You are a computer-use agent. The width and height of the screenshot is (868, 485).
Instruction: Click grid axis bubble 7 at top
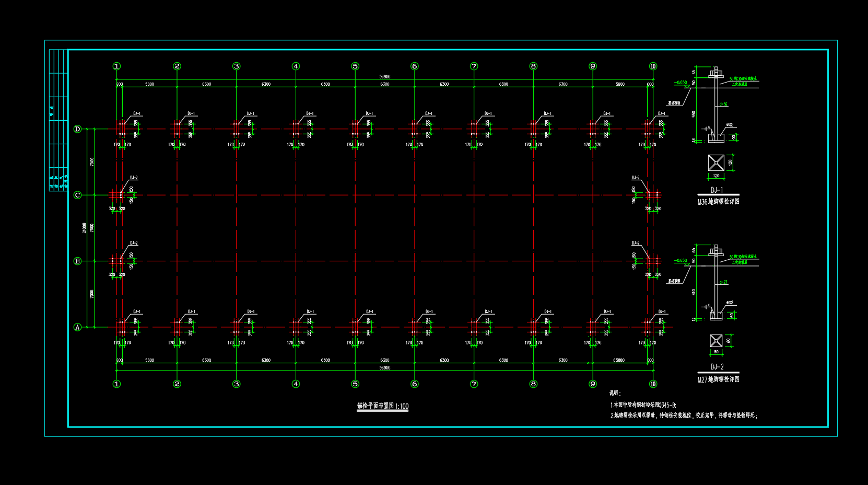point(474,66)
